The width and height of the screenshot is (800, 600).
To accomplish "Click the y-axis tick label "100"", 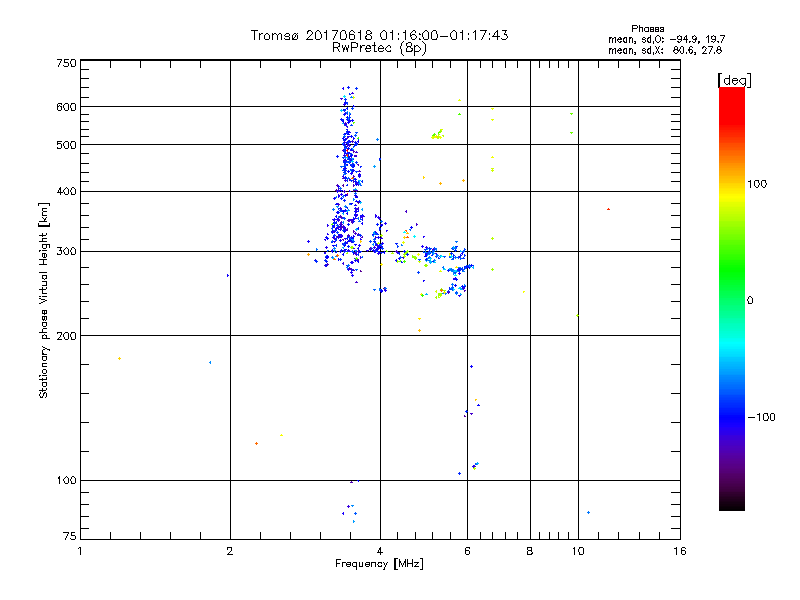I will tap(66, 480).
